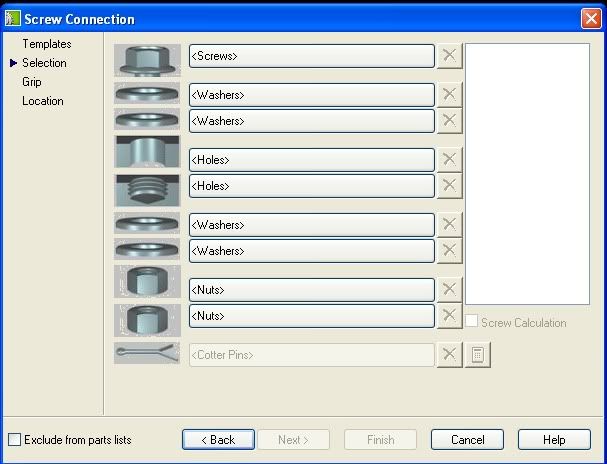Click the washer thumbnail directly below the threaded hole image
Viewport: 607px width, 464px height.
pyautogui.click(x=147, y=223)
